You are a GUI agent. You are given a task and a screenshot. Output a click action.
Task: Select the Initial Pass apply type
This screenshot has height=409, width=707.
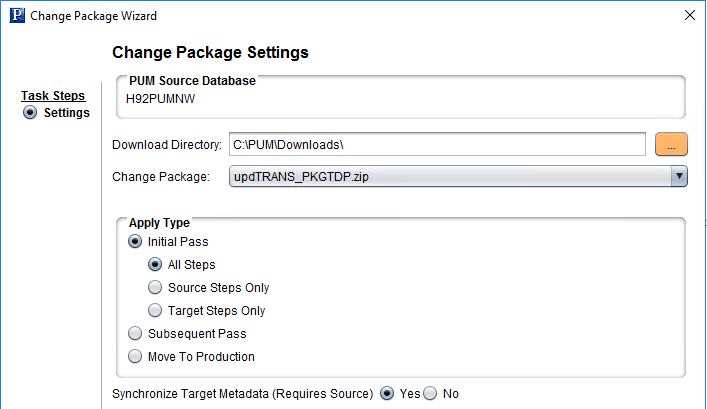[x=136, y=242]
